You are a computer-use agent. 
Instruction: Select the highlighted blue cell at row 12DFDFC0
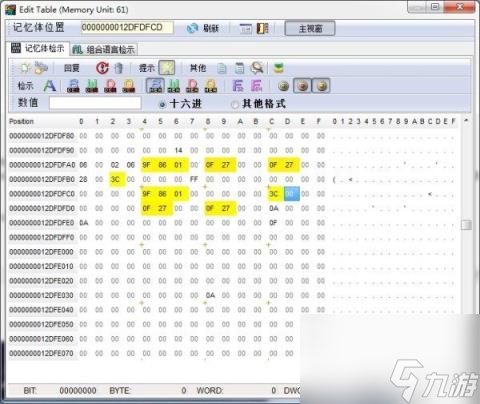point(292,194)
